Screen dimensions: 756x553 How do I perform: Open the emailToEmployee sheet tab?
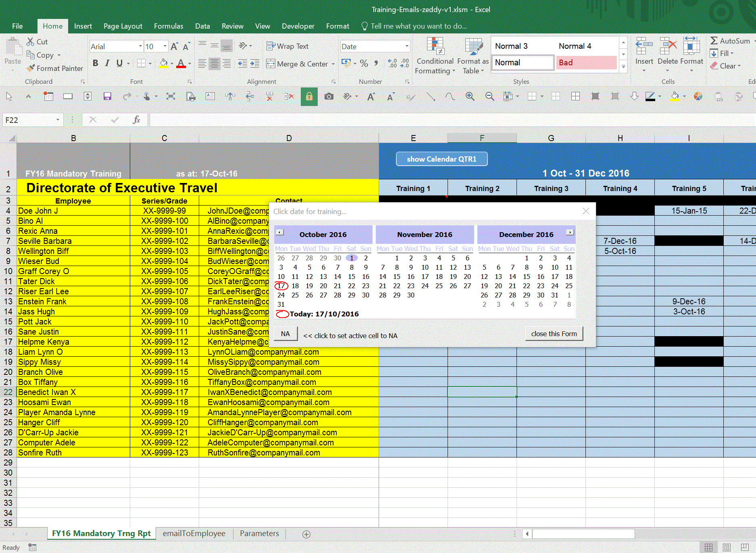click(x=194, y=534)
